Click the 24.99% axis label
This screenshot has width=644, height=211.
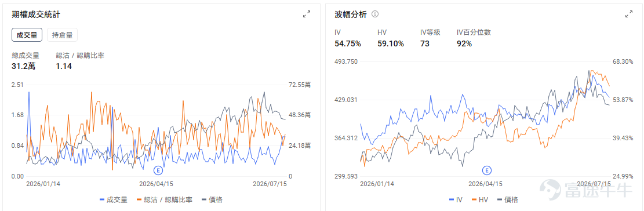(x=623, y=177)
